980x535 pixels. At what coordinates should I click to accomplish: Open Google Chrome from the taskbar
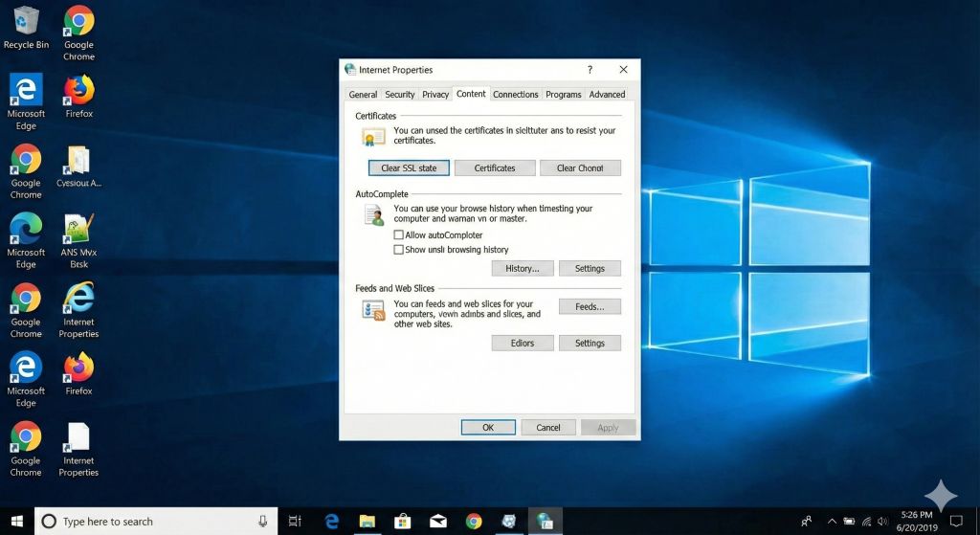[474, 522]
